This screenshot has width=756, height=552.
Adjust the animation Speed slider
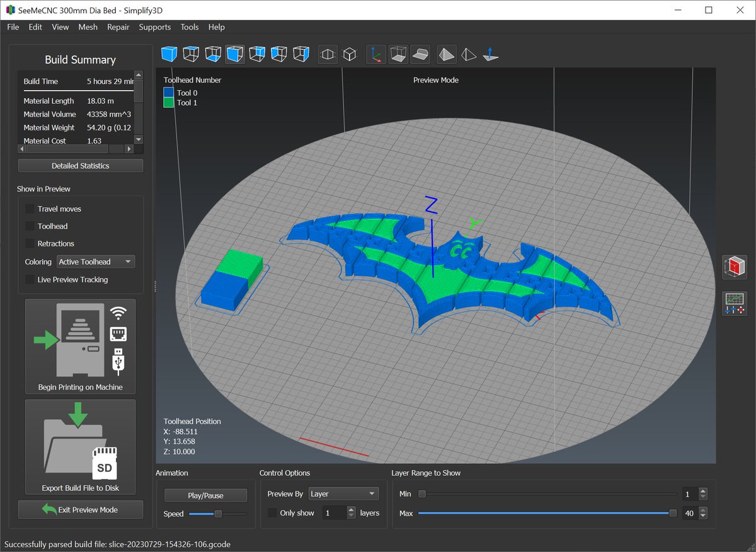tap(218, 514)
